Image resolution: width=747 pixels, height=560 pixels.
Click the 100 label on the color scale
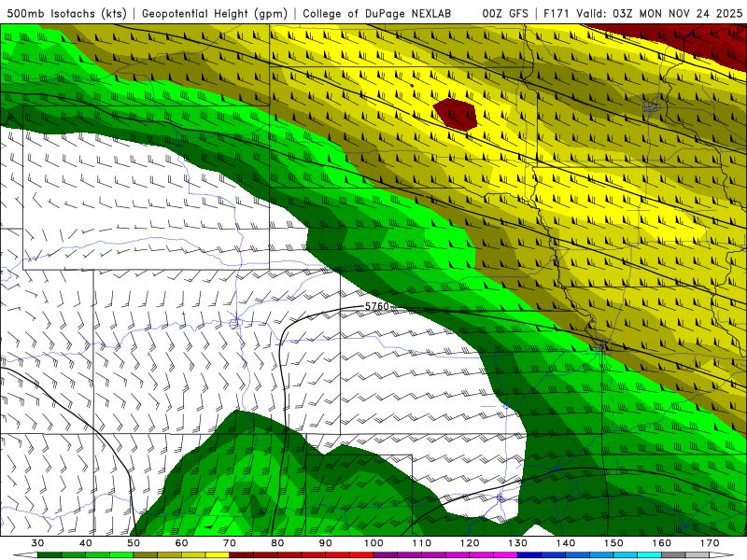click(373, 543)
